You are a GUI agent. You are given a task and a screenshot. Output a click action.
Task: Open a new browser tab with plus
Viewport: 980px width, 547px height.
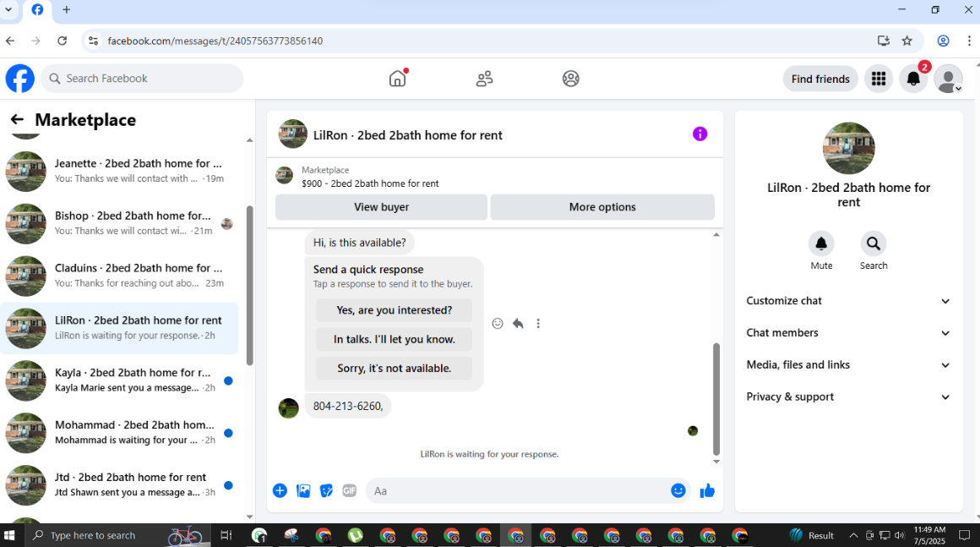click(66, 9)
